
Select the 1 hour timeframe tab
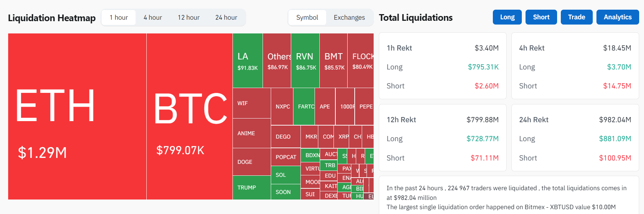click(118, 17)
